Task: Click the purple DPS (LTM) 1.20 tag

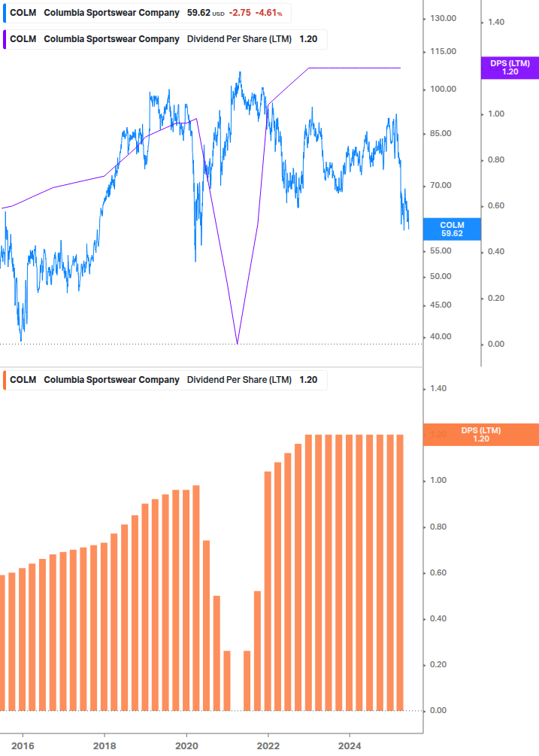Action: (x=510, y=68)
